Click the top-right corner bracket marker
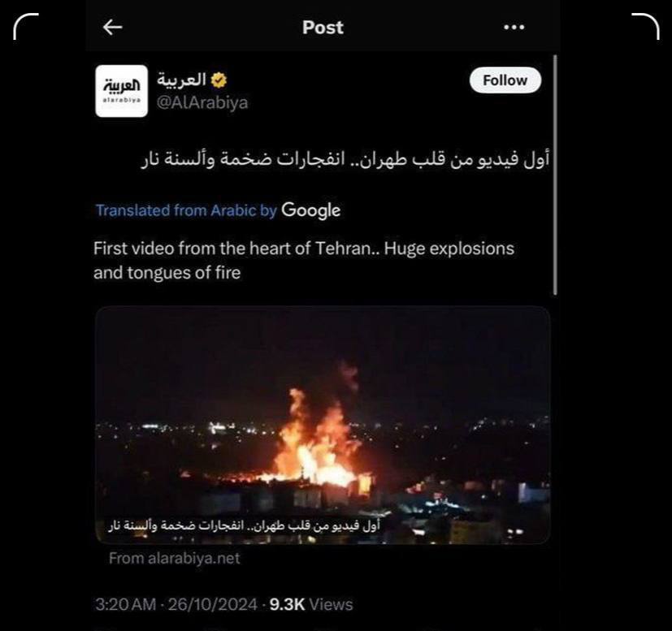 pyautogui.click(x=645, y=26)
